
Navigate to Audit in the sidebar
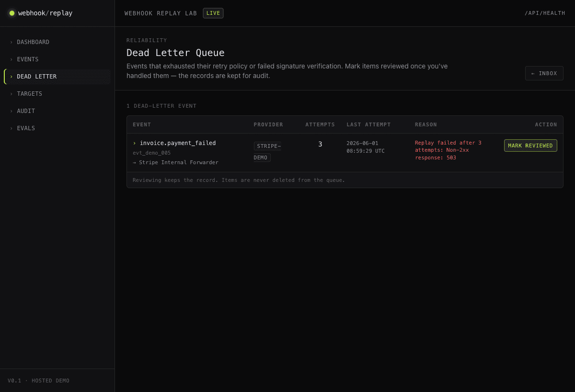click(x=57, y=111)
